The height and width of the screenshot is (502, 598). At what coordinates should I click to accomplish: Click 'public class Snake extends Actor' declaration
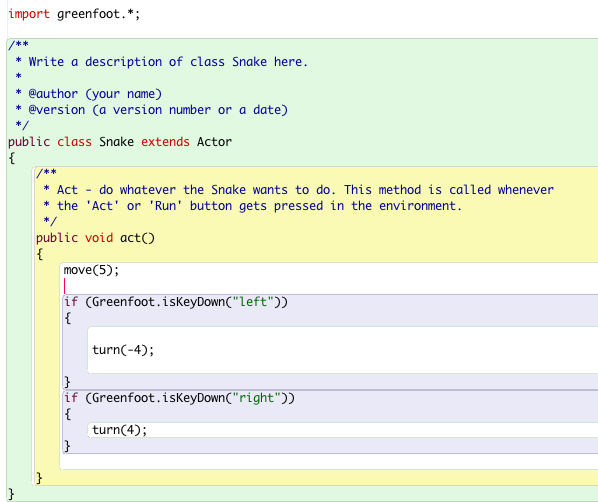(x=120, y=142)
